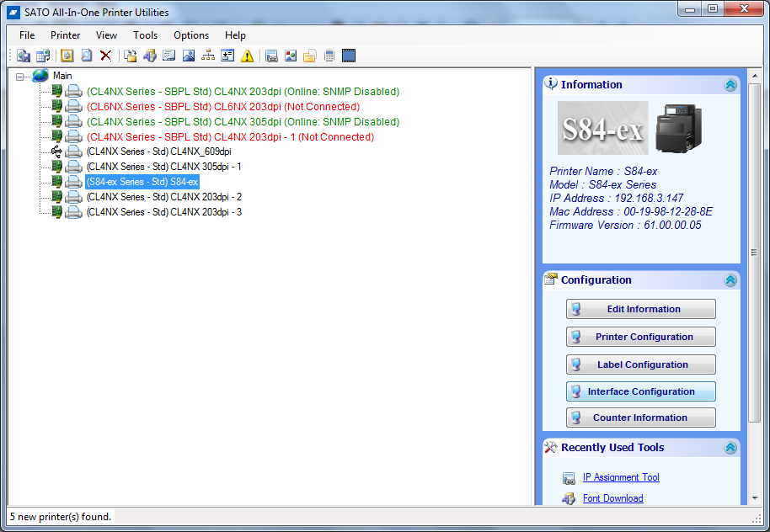The width and height of the screenshot is (770, 532).
Task: Click the wrench icon on Recently Used Tools header
Action: tap(551, 447)
